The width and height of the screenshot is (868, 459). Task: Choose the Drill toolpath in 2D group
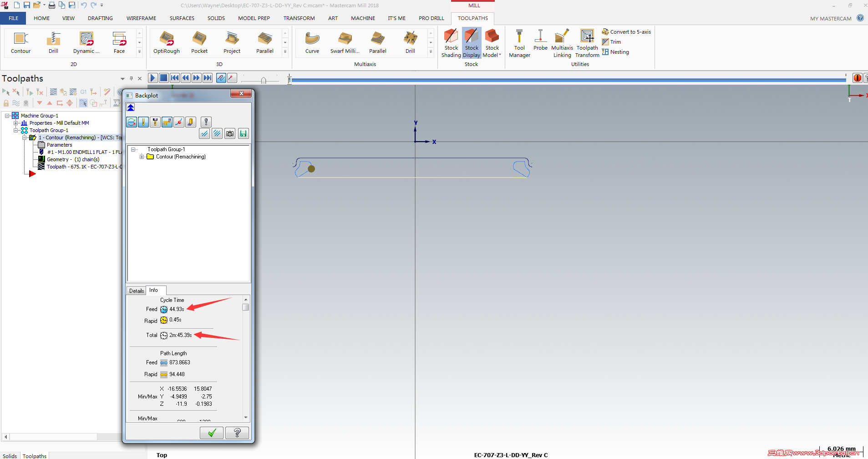pos(53,43)
